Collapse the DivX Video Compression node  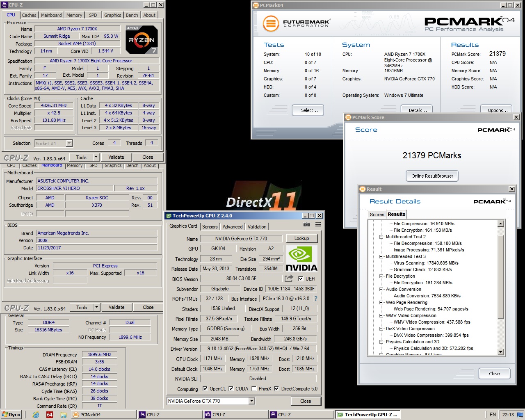(x=381, y=329)
